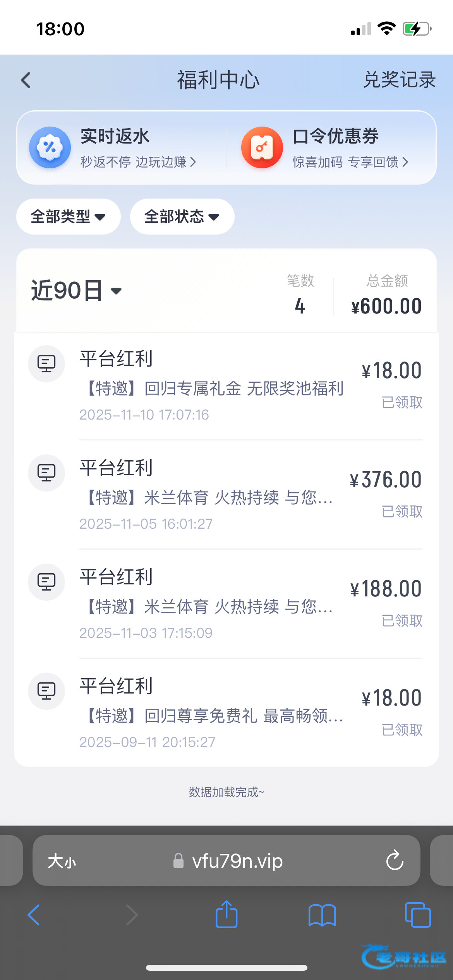
Task: Open the 兑奖记录 page
Action: [x=399, y=80]
